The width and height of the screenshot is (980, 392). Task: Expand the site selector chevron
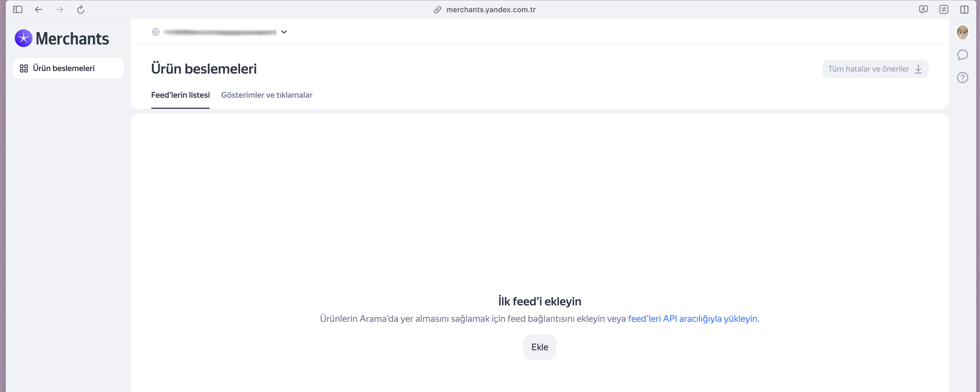284,32
